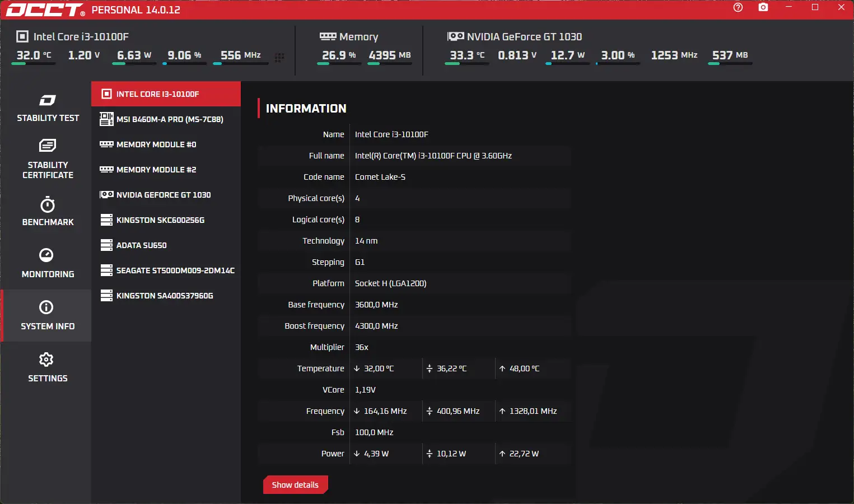Viewport: 854px width, 504px height.
Task: Click the code name value Comet Lake-S
Action: 380,177
